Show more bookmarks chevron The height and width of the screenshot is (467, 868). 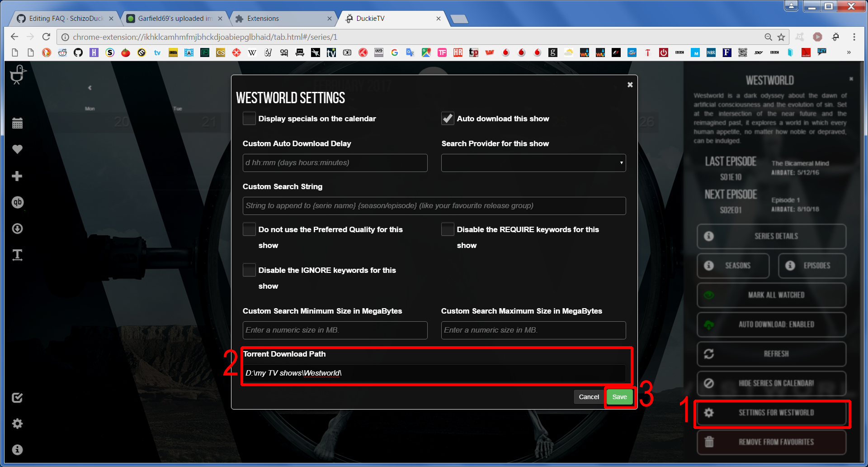click(849, 52)
